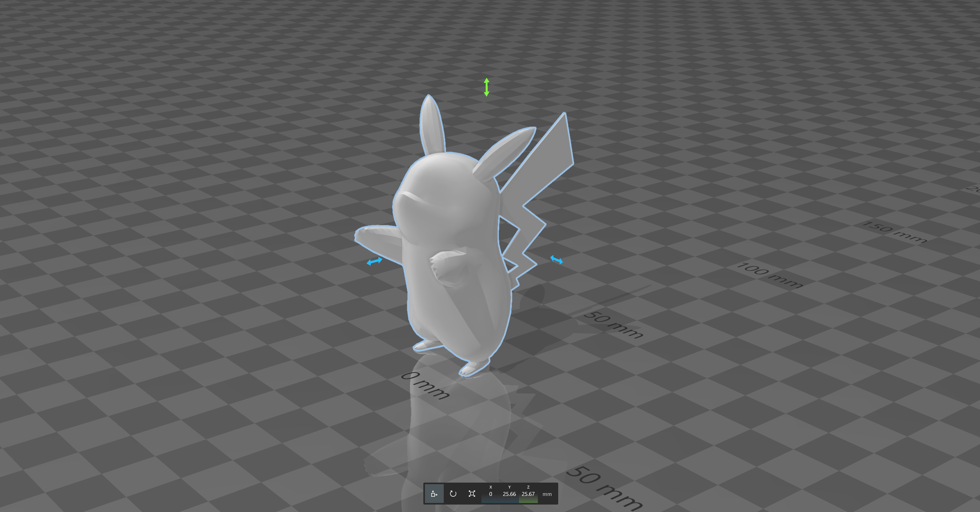
Task: Click the blue move arrow left of model
Action: point(374,261)
